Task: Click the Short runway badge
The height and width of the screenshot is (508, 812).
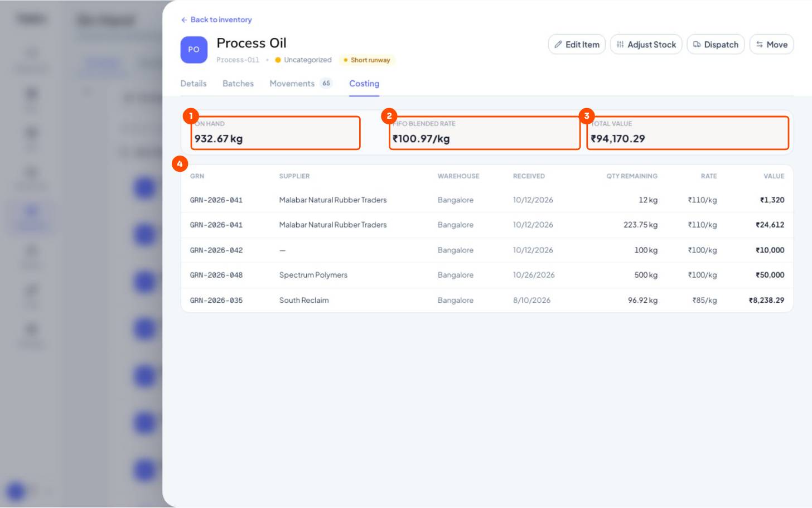Action: [367, 60]
